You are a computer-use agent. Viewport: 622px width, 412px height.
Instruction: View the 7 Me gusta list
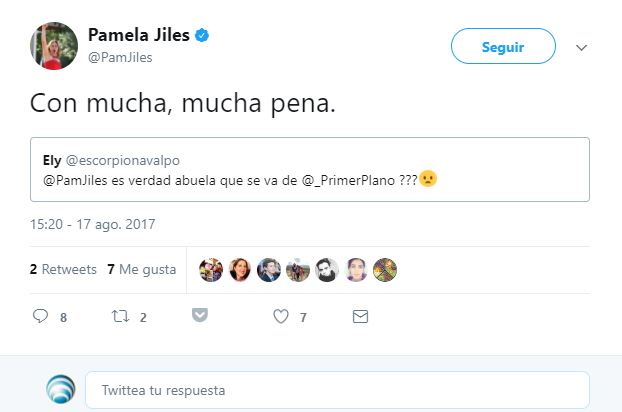click(x=142, y=270)
